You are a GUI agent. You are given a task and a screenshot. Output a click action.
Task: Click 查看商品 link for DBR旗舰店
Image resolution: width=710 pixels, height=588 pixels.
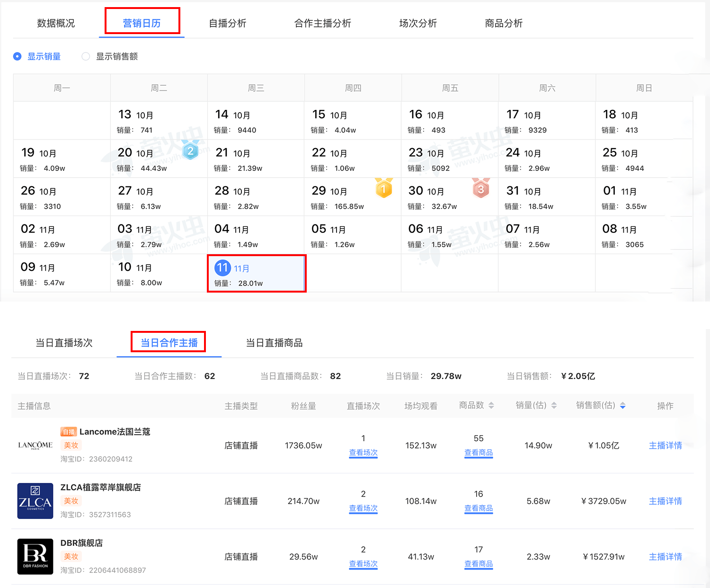479,564
